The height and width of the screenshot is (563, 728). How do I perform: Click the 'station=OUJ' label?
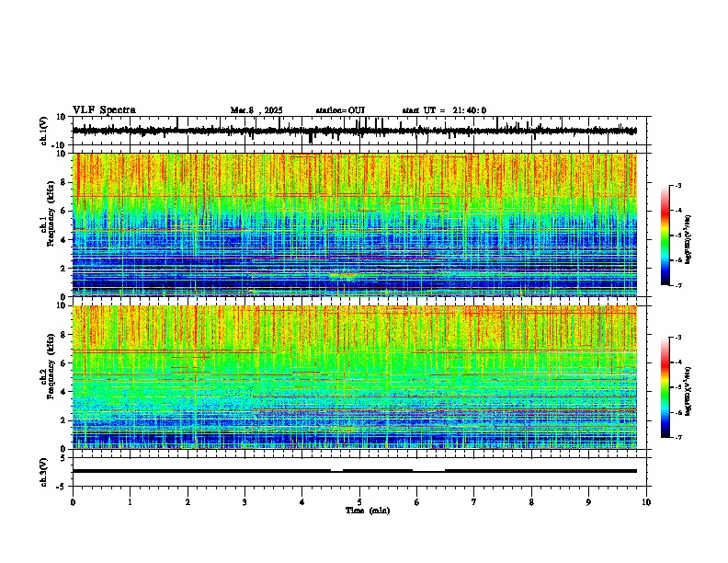tap(340, 110)
